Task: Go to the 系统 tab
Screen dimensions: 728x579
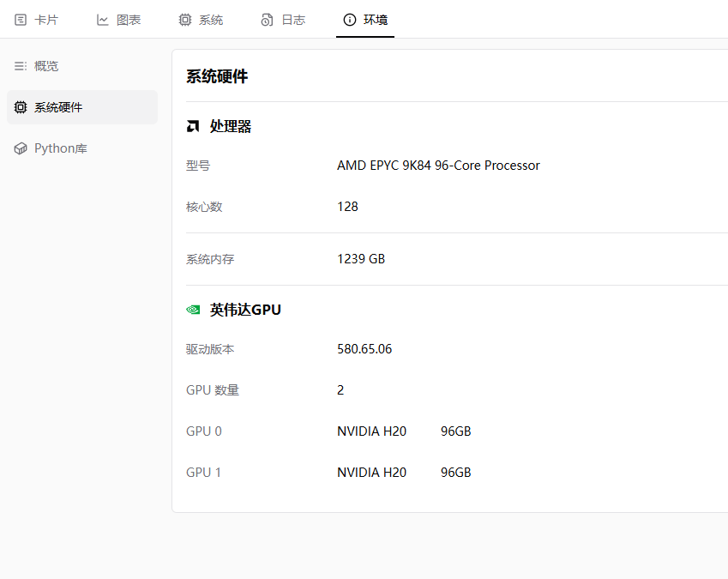Action: coord(201,20)
